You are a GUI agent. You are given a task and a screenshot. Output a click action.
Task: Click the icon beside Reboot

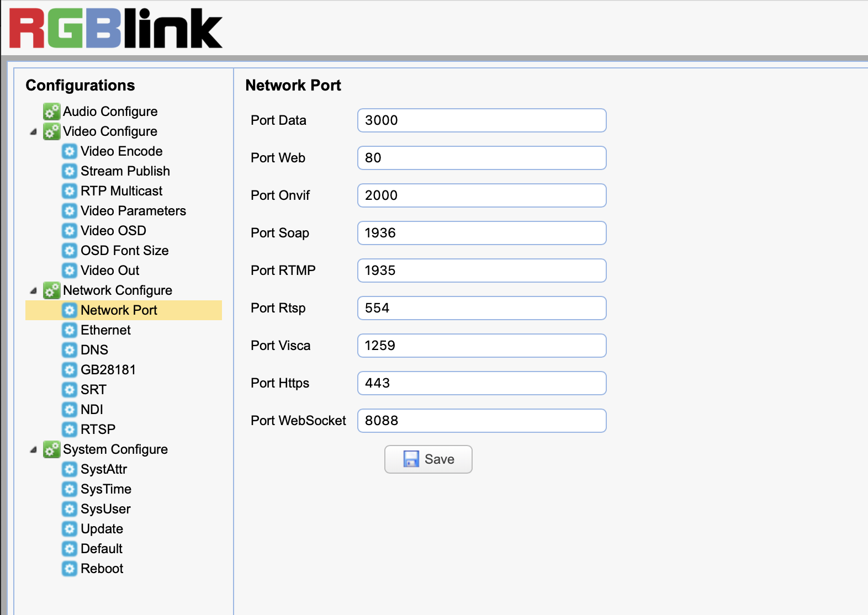coord(69,569)
